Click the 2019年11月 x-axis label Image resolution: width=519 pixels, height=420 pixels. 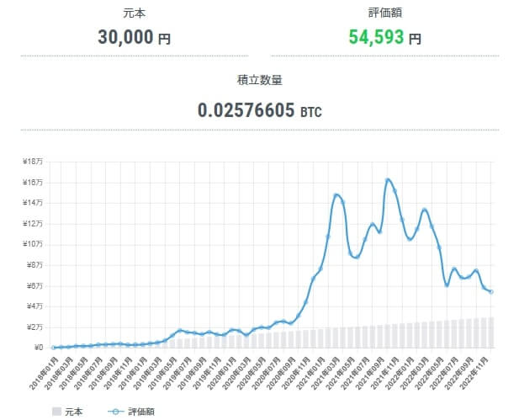point(207,374)
